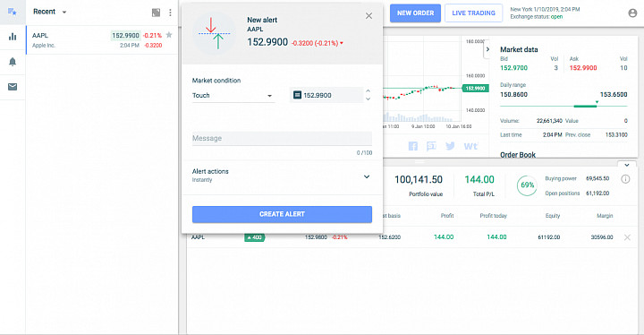Click the NEW ORDER button

(x=415, y=13)
